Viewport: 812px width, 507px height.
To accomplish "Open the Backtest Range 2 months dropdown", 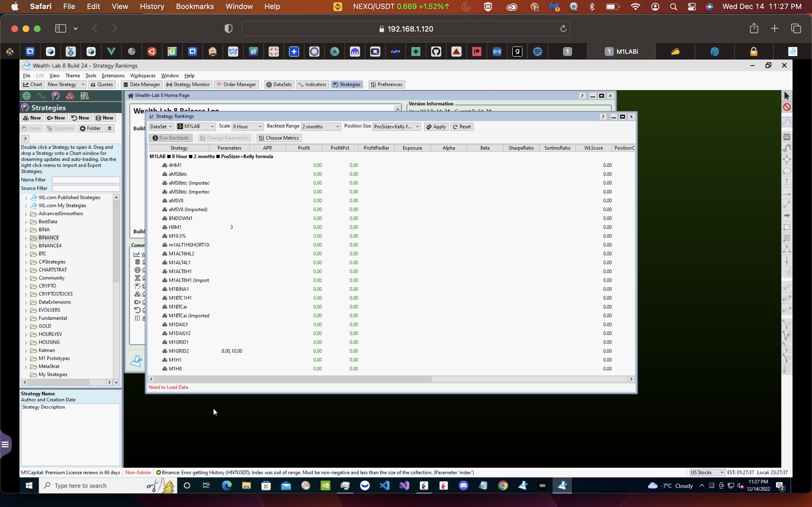I will pos(321,126).
